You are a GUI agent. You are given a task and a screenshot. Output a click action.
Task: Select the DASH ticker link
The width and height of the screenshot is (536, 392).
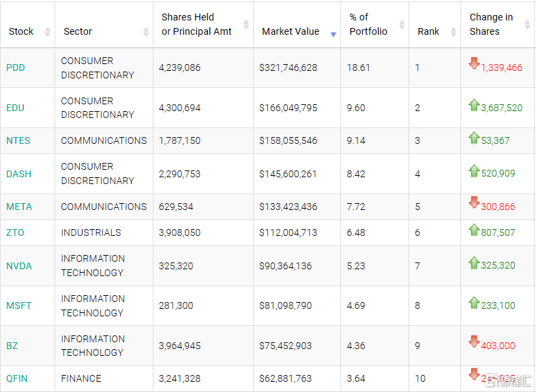point(18,174)
